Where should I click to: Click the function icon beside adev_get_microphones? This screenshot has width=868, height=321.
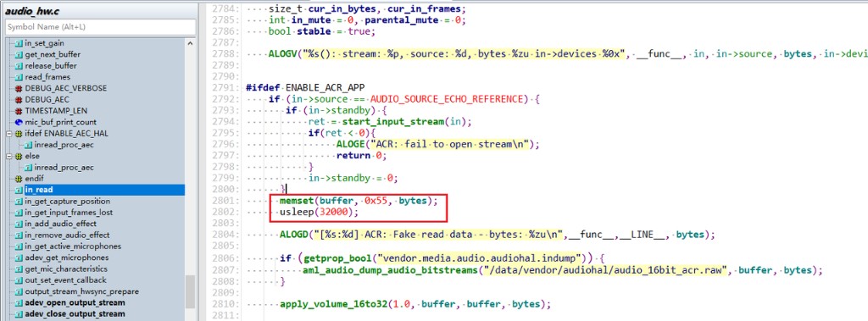[19, 258]
